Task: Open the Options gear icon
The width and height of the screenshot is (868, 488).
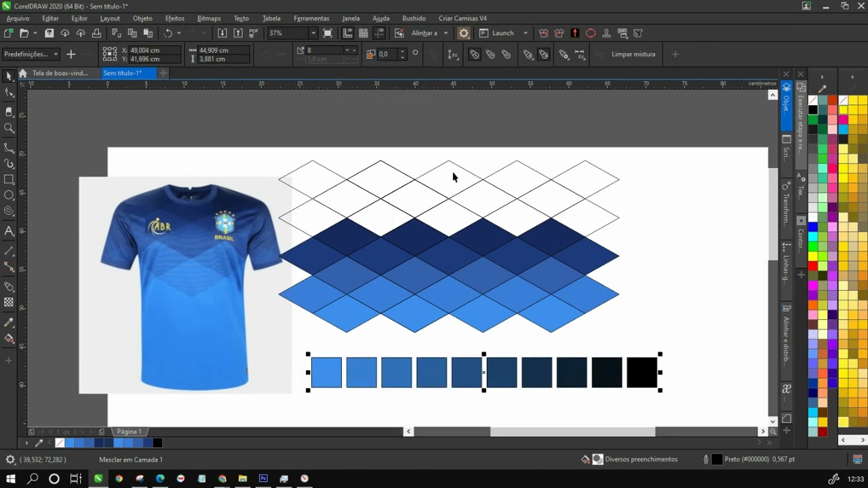Action: click(464, 33)
